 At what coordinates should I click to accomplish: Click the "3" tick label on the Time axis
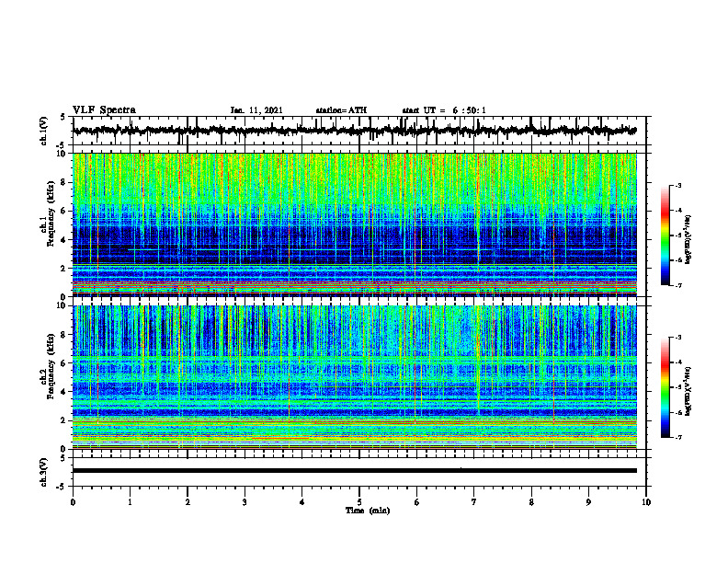tap(245, 502)
